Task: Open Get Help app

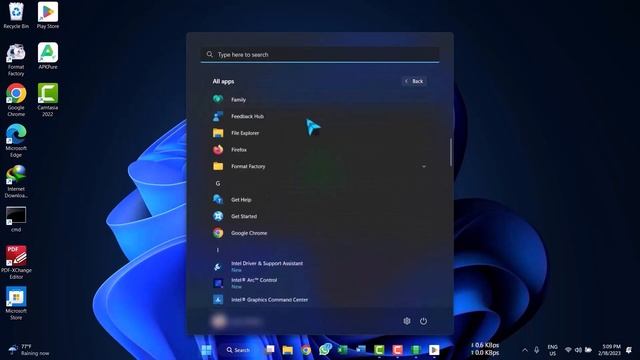Action: coord(319,199)
